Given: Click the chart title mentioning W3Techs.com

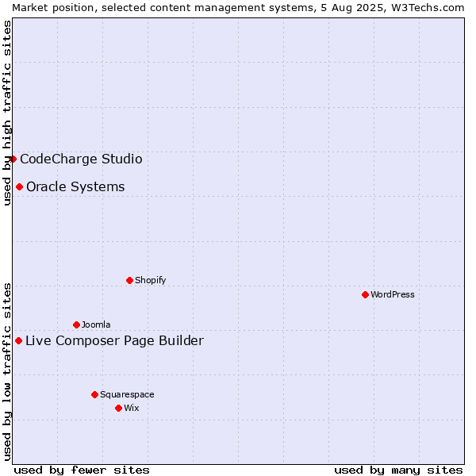Looking at the screenshot, I should [x=238, y=7].
